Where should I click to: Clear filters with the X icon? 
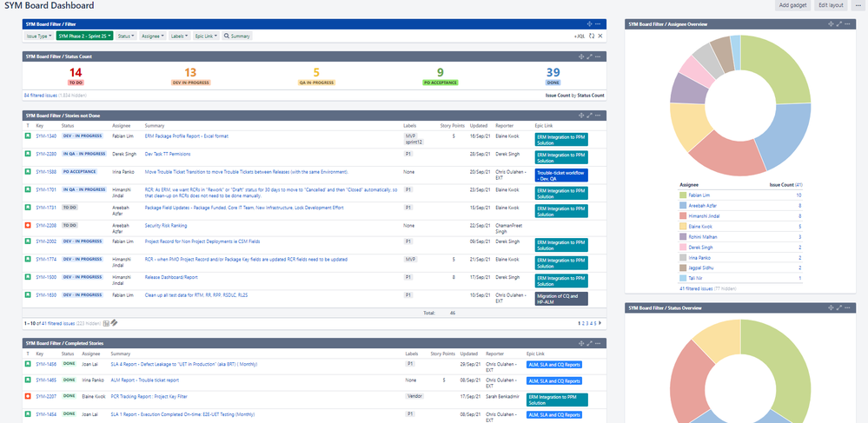pos(600,36)
